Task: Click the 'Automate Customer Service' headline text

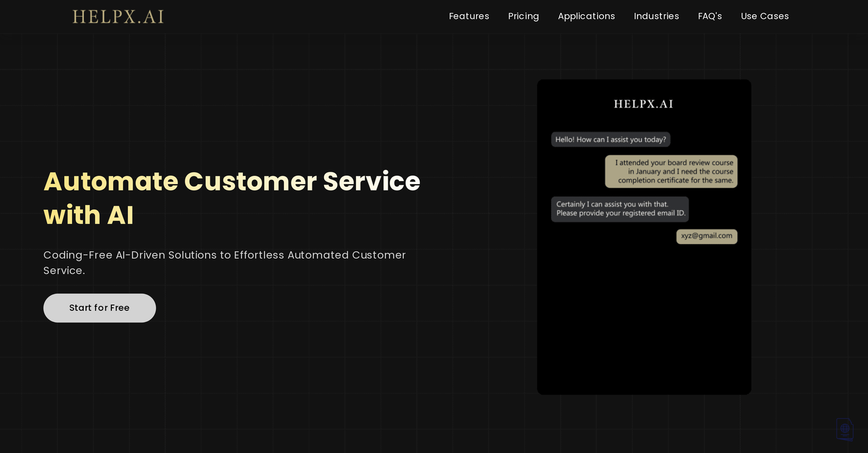Action: coord(232,181)
